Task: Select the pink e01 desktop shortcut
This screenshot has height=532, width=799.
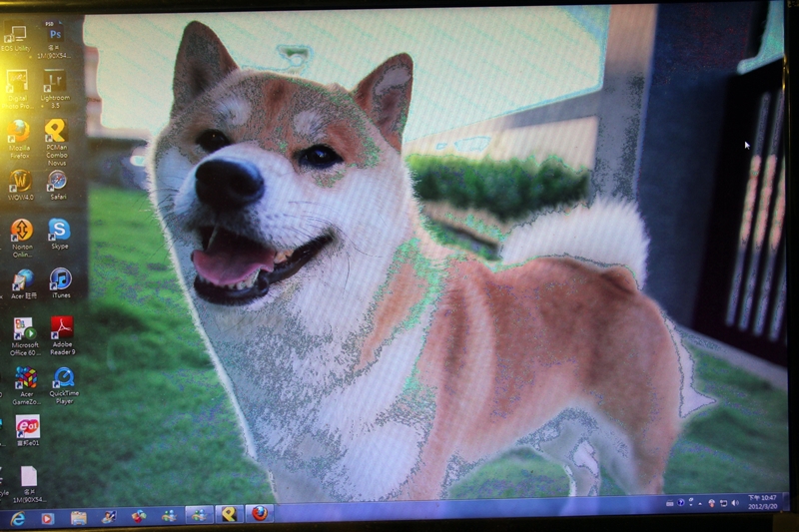Action: coord(28,431)
